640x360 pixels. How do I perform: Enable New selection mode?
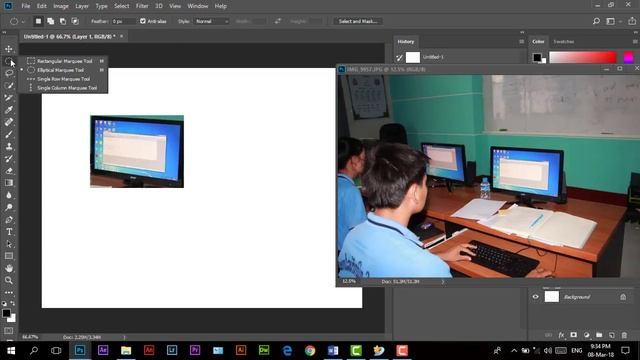click(x=38, y=21)
